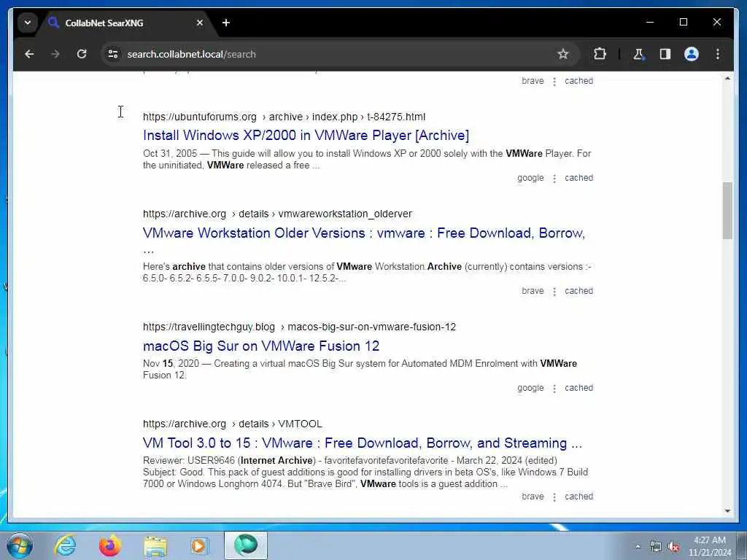Select the CollabNet SearXNG tab

[126, 23]
